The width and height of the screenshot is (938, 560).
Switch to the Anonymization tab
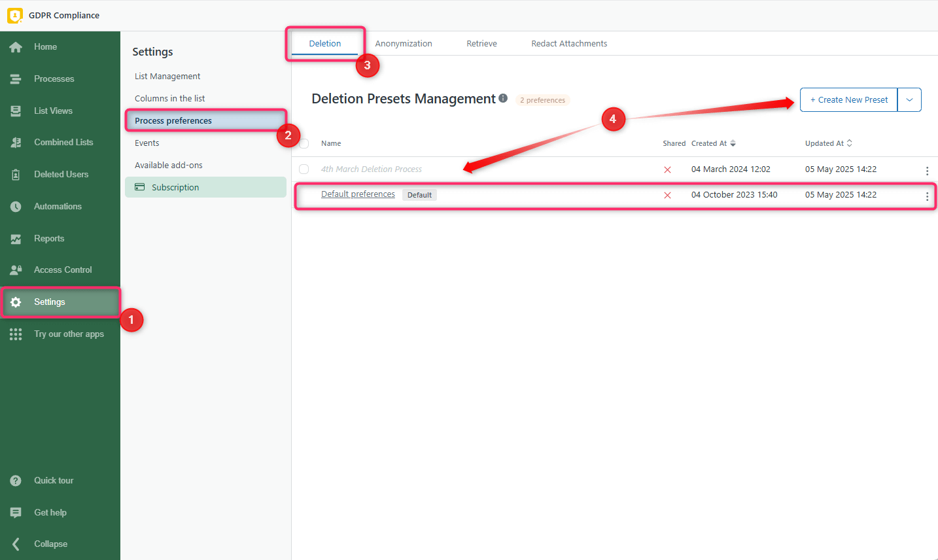(x=404, y=44)
